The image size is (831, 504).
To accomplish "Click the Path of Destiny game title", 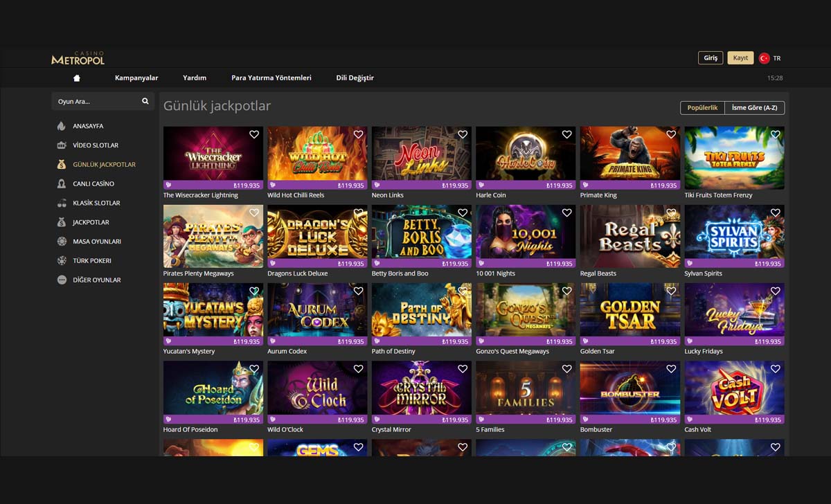I will click(x=393, y=352).
